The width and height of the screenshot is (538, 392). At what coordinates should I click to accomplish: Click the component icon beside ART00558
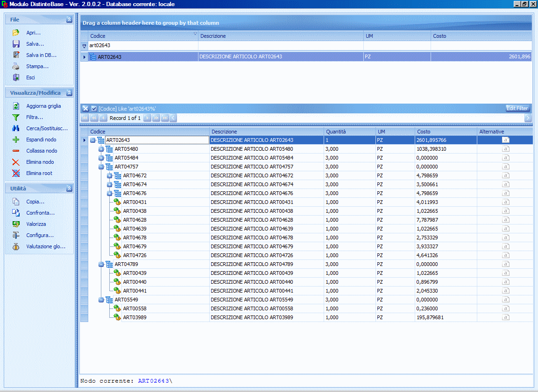[x=117, y=308]
